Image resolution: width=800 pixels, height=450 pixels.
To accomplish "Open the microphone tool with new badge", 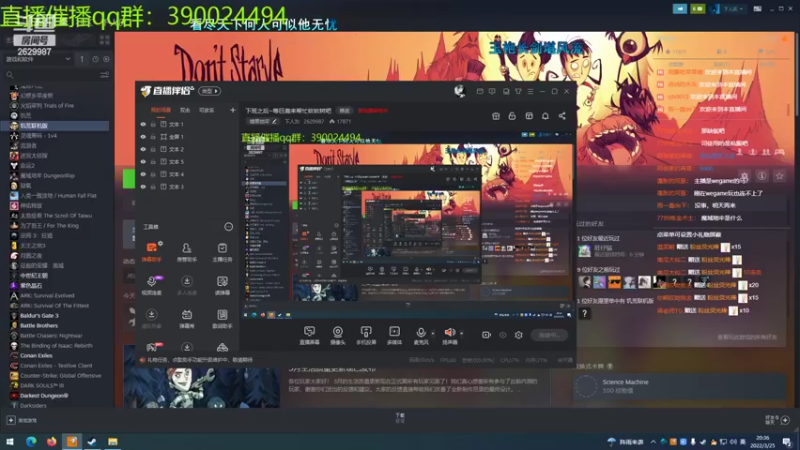I will pos(152,285).
